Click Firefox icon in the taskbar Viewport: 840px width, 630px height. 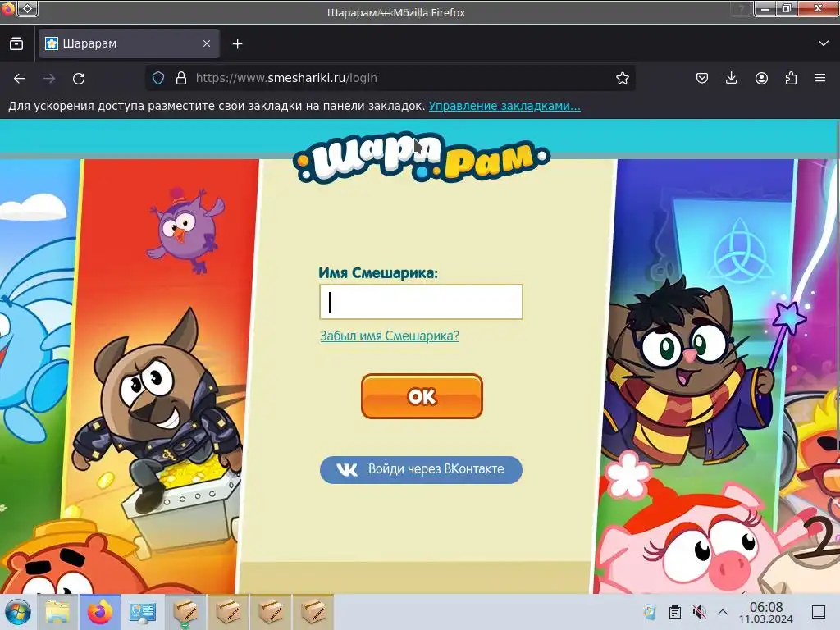(x=100, y=612)
